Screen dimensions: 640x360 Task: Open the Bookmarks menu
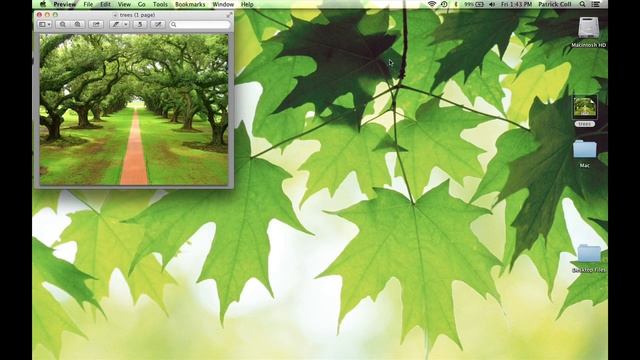coord(190,4)
